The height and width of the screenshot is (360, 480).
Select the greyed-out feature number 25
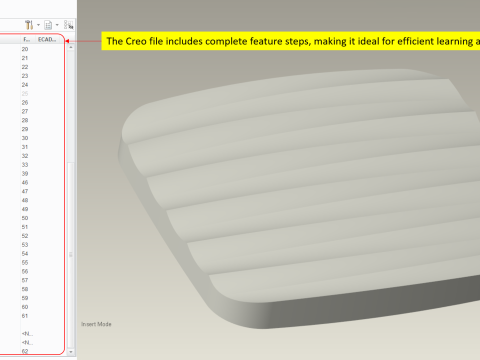coord(25,94)
